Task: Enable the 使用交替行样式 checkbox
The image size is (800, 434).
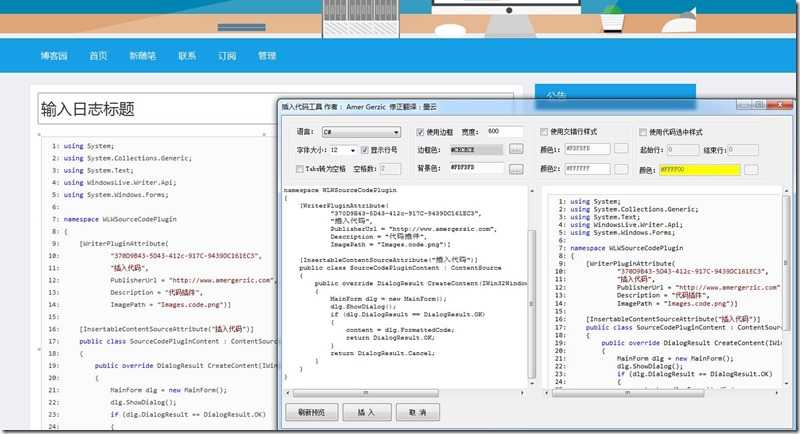Action: (x=544, y=132)
